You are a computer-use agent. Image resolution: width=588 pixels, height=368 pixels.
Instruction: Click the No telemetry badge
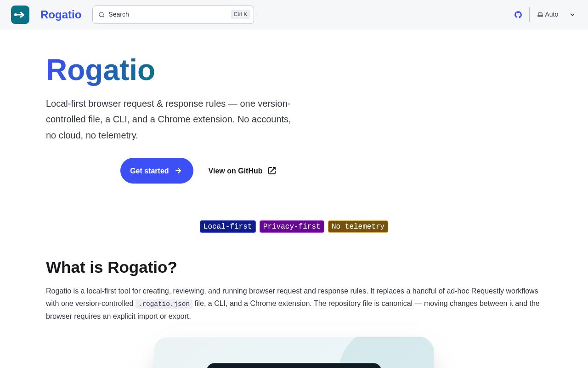coord(358,226)
